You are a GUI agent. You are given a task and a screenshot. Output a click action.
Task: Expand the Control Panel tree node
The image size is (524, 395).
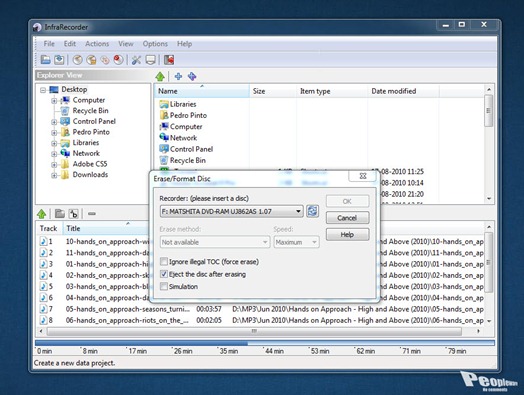tap(54, 122)
